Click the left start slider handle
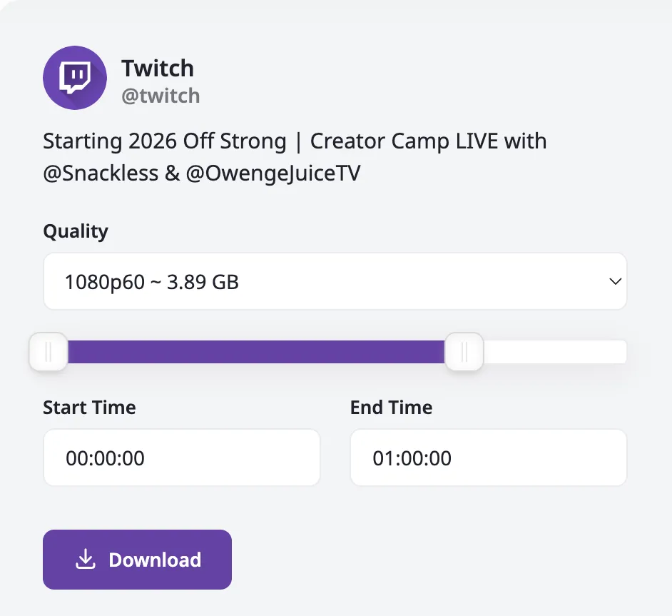672x616 pixels. click(49, 352)
